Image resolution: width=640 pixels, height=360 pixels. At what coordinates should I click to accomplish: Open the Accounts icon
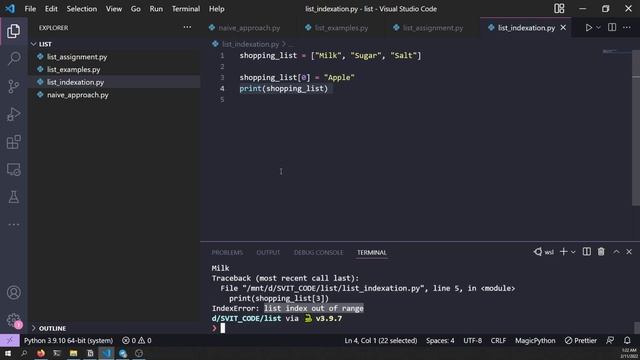tap(13, 292)
